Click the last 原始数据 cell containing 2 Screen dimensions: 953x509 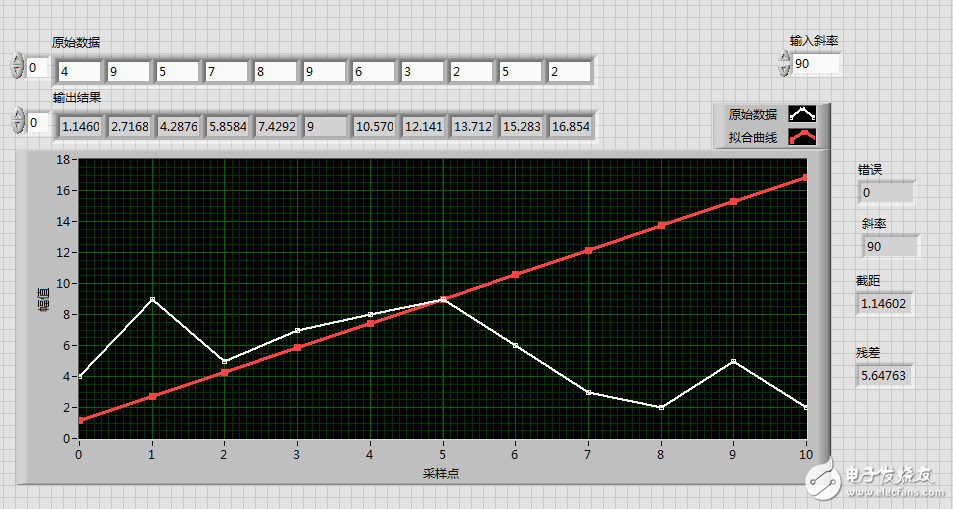569,72
